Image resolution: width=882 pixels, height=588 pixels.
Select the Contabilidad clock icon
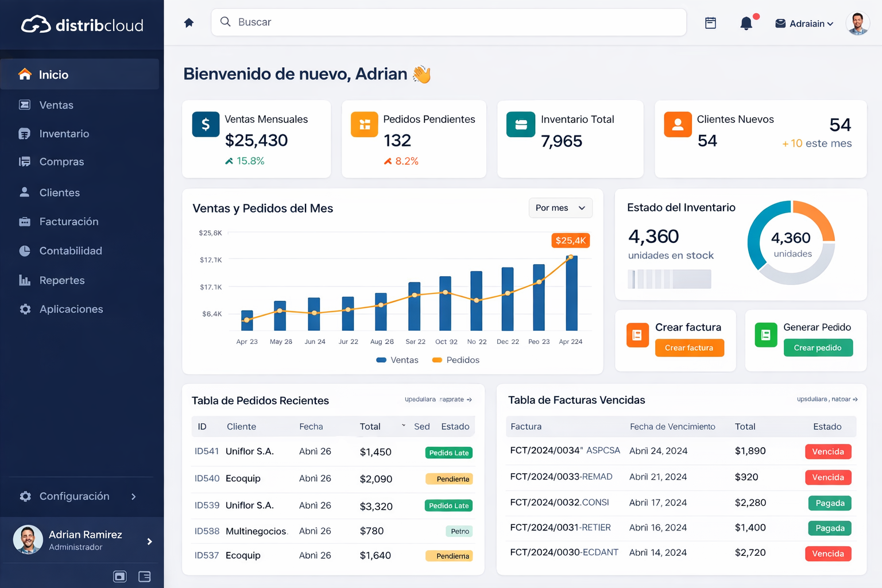tap(25, 250)
